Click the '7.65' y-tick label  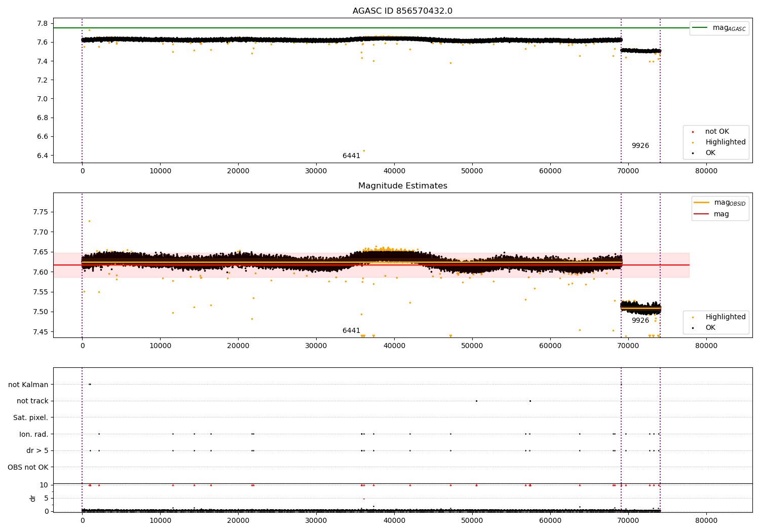[41, 252]
